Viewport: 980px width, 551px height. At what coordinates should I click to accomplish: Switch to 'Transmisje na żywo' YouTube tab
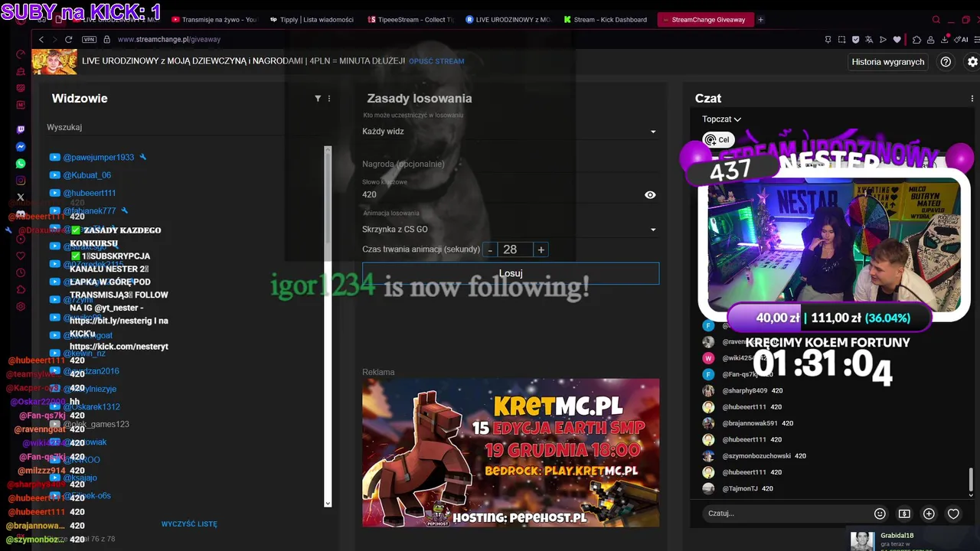[214, 20]
